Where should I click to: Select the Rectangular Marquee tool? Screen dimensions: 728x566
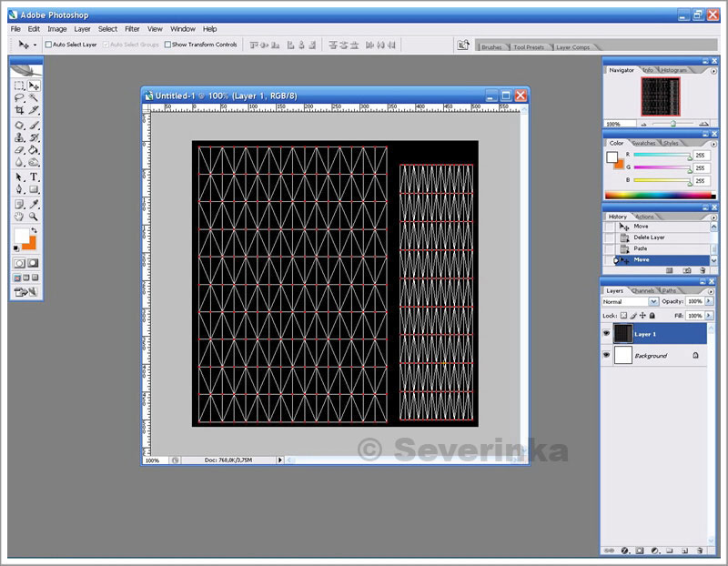(19, 86)
